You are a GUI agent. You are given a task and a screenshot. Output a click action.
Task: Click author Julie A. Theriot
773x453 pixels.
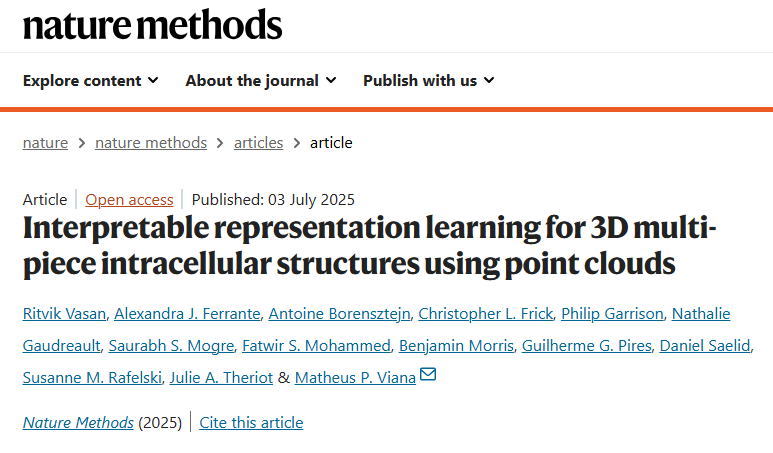click(x=221, y=378)
